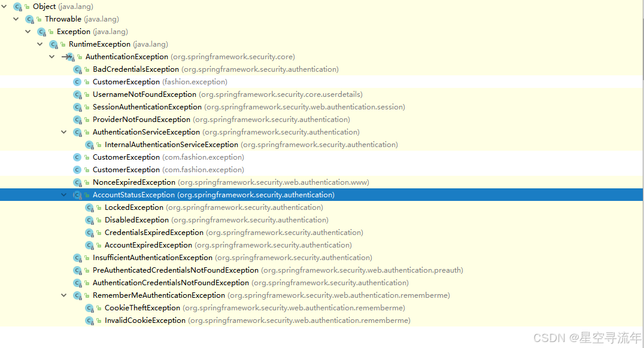Select the LockedException row text
Viewport: 644px width, 348px height.
click(214, 207)
